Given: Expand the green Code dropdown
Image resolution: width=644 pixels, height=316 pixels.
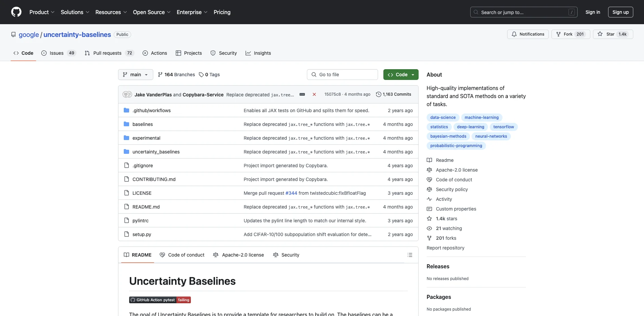Looking at the screenshot, I should click(401, 75).
